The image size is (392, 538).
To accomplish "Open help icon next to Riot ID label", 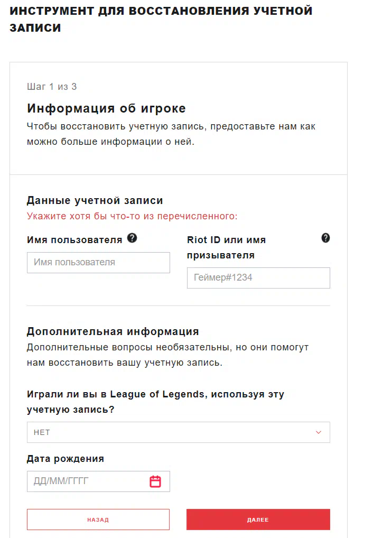I will (x=325, y=238).
